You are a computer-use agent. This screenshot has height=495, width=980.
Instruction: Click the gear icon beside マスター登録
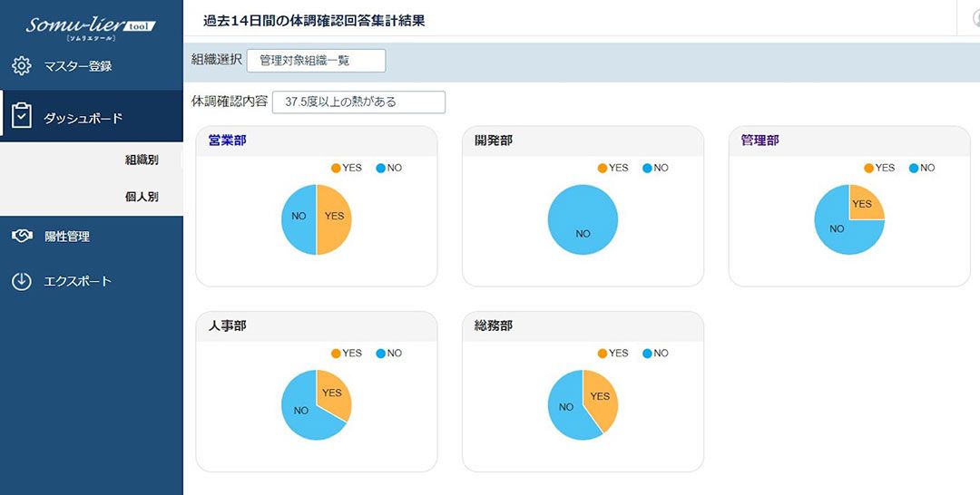[21, 65]
